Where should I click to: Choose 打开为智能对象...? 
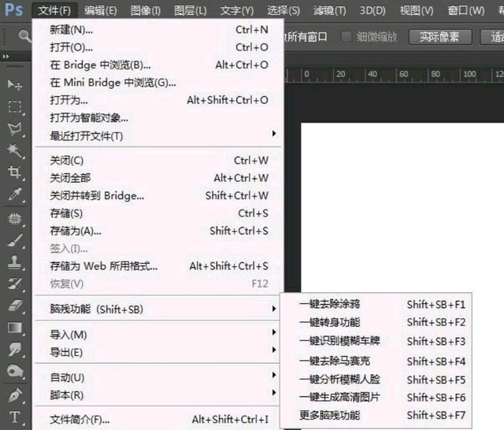(x=158, y=118)
